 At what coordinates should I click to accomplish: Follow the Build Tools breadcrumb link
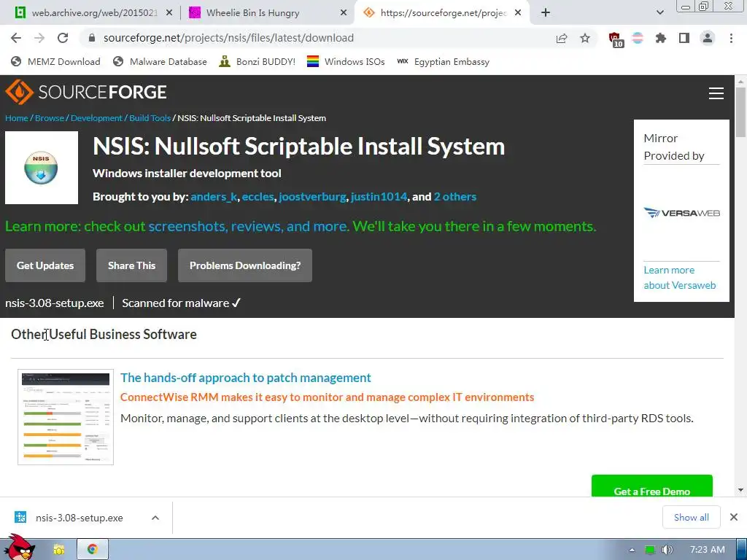(x=150, y=118)
